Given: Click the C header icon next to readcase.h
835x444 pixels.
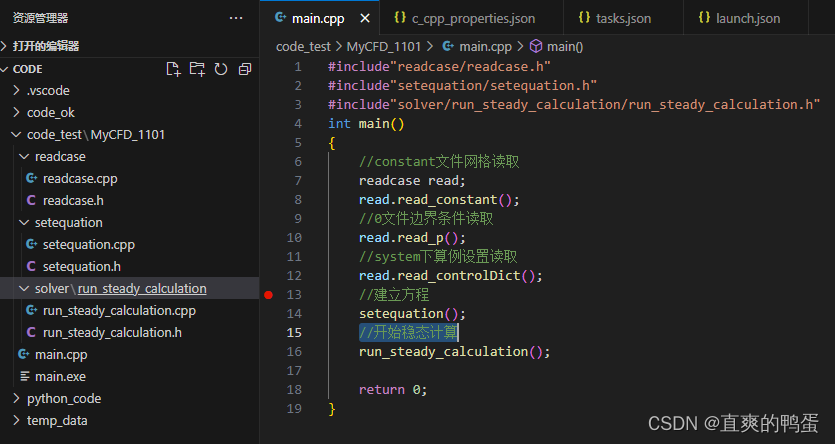Looking at the screenshot, I should 31,201.
